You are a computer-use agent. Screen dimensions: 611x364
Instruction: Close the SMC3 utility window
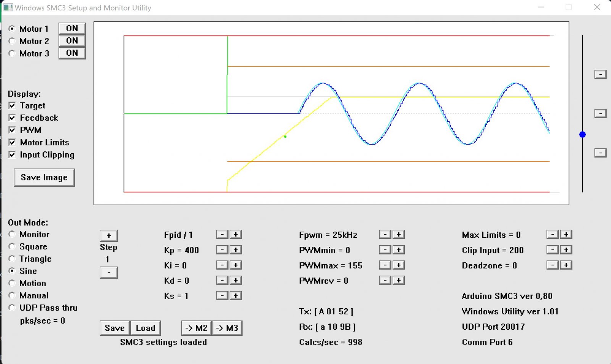[x=597, y=7]
